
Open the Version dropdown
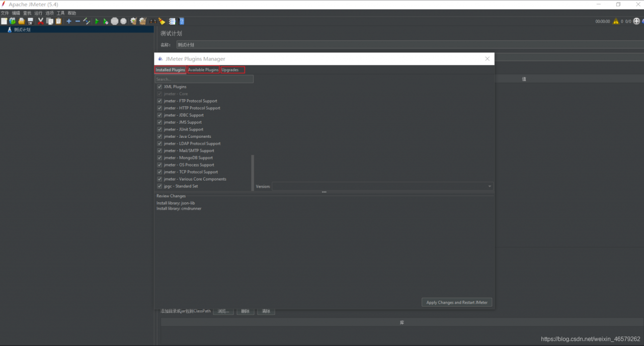(382, 186)
